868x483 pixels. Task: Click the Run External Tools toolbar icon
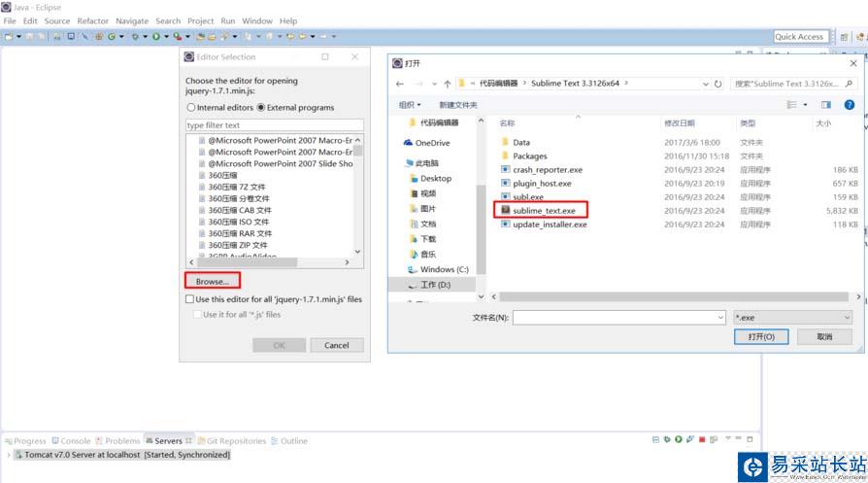click(x=178, y=37)
